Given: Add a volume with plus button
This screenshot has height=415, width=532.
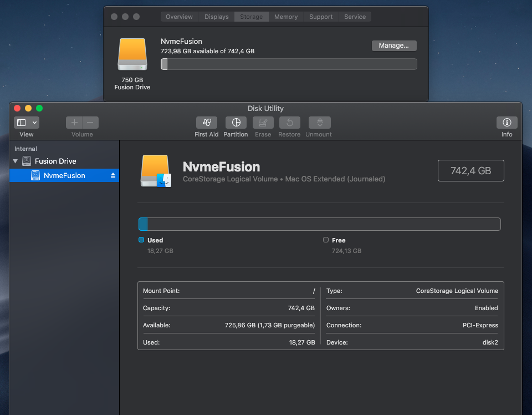Looking at the screenshot, I should 74,123.
